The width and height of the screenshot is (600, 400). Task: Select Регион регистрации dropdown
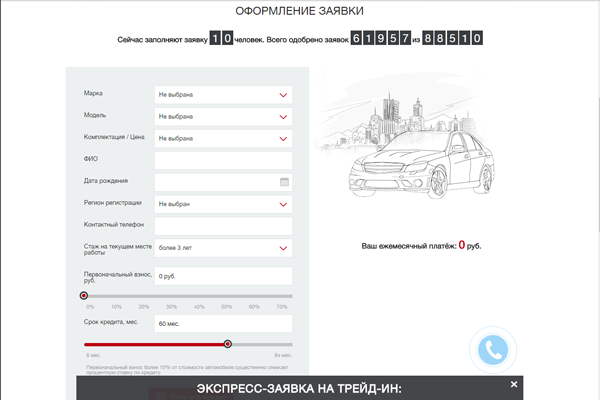(222, 204)
